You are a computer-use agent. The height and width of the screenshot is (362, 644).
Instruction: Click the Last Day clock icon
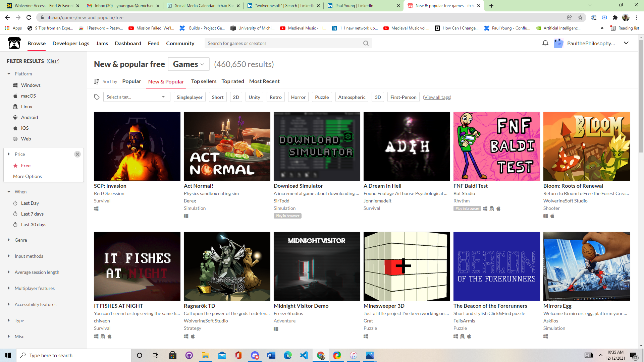(x=15, y=203)
